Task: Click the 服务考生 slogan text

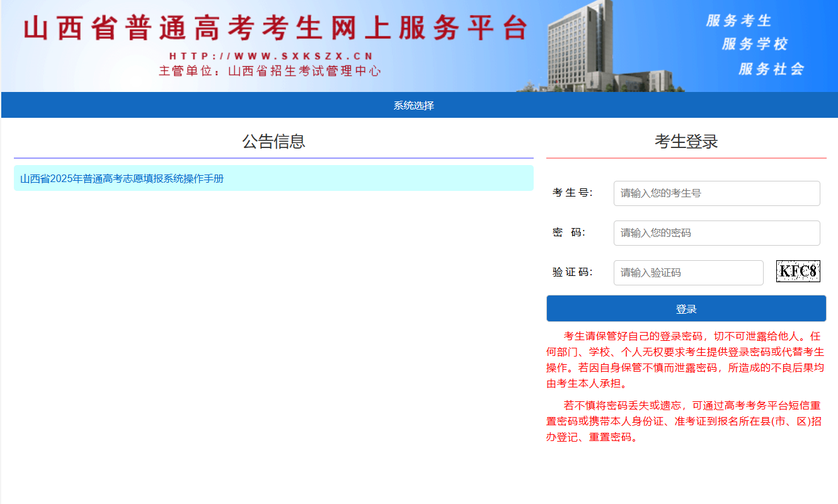Action: (x=738, y=21)
